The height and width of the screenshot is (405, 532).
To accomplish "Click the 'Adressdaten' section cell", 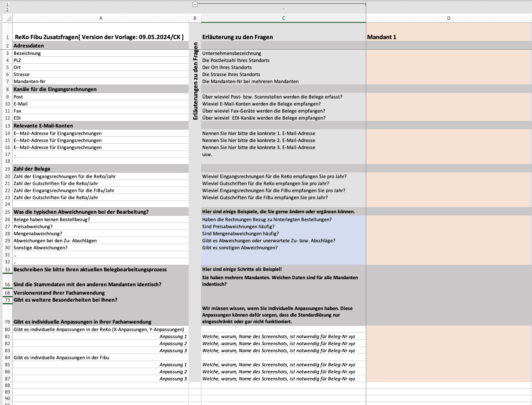I will click(x=101, y=46).
